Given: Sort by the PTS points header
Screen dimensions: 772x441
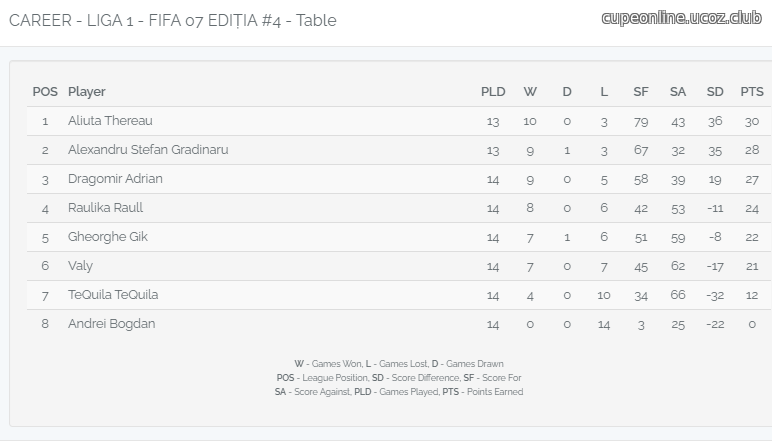Looking at the screenshot, I should tap(752, 92).
